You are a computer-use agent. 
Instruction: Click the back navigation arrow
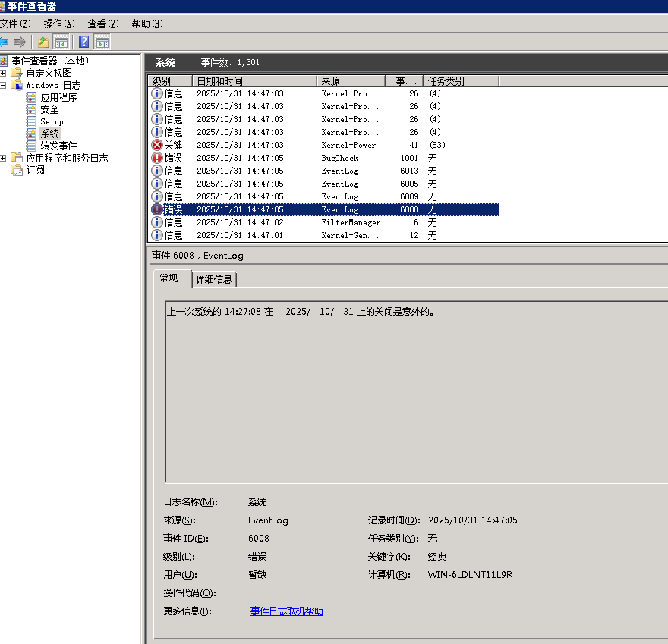coord(6,42)
